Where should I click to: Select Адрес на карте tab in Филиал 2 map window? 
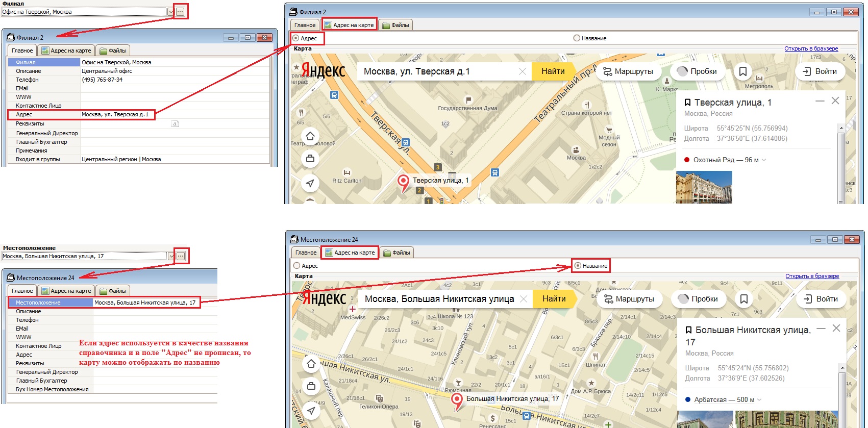(x=349, y=25)
